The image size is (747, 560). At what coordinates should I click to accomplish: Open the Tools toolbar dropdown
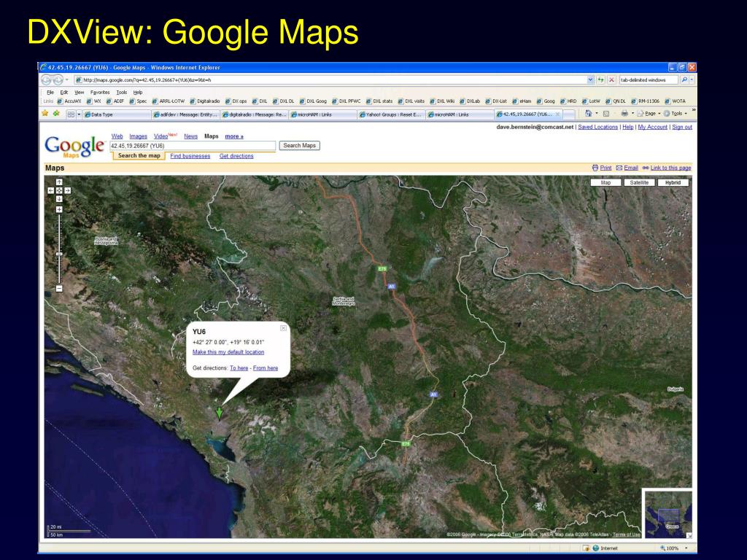(676, 113)
